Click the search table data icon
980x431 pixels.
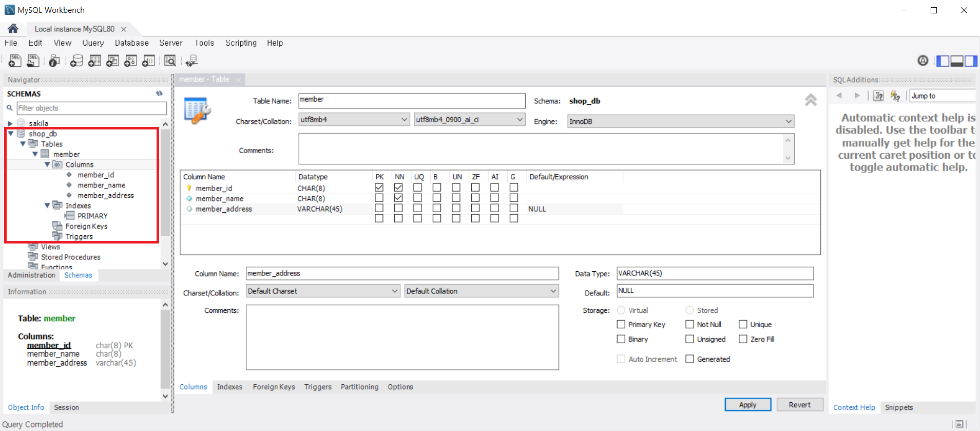(x=170, y=61)
